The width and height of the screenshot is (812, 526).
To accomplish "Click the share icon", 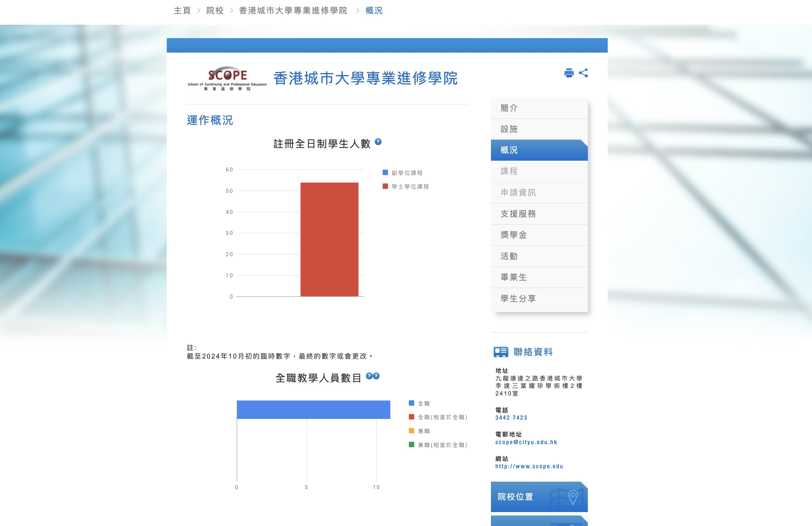I will pyautogui.click(x=583, y=73).
